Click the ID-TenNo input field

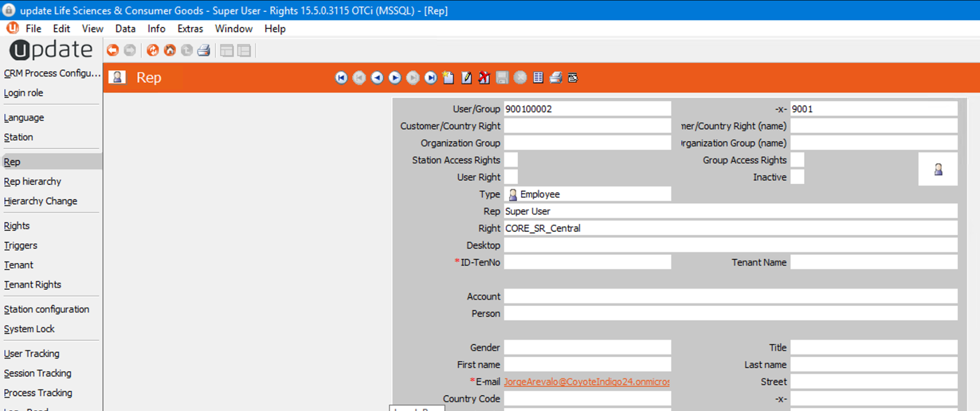587,262
